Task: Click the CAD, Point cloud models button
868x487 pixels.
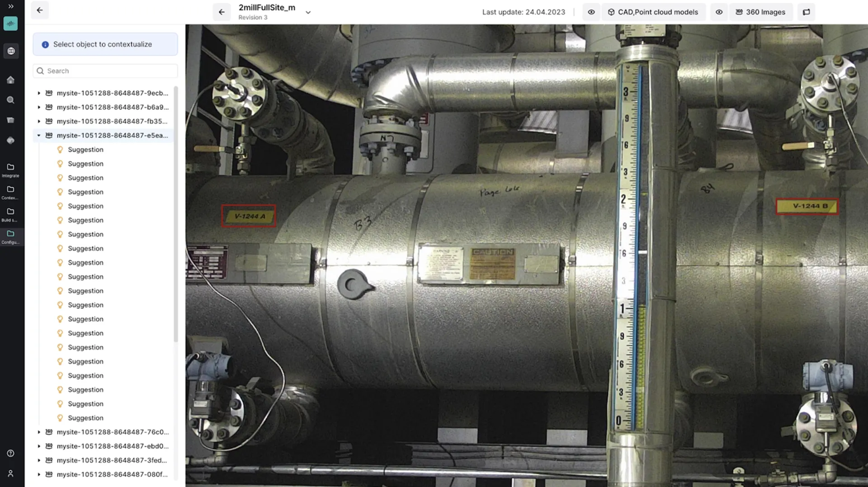Action: click(653, 12)
